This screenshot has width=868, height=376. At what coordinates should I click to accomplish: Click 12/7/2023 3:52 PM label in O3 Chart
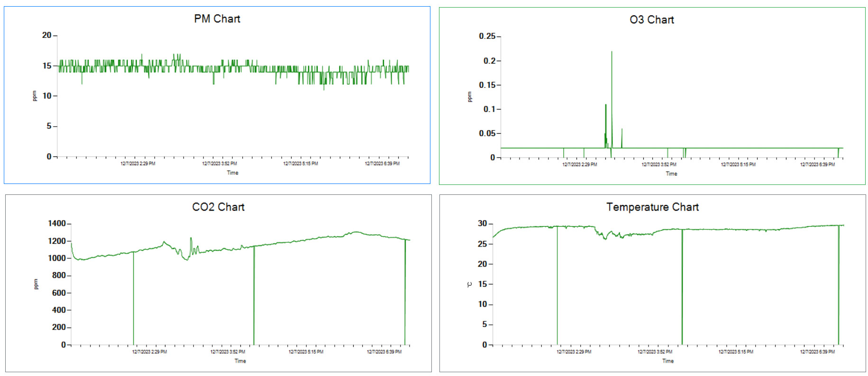[659, 165]
